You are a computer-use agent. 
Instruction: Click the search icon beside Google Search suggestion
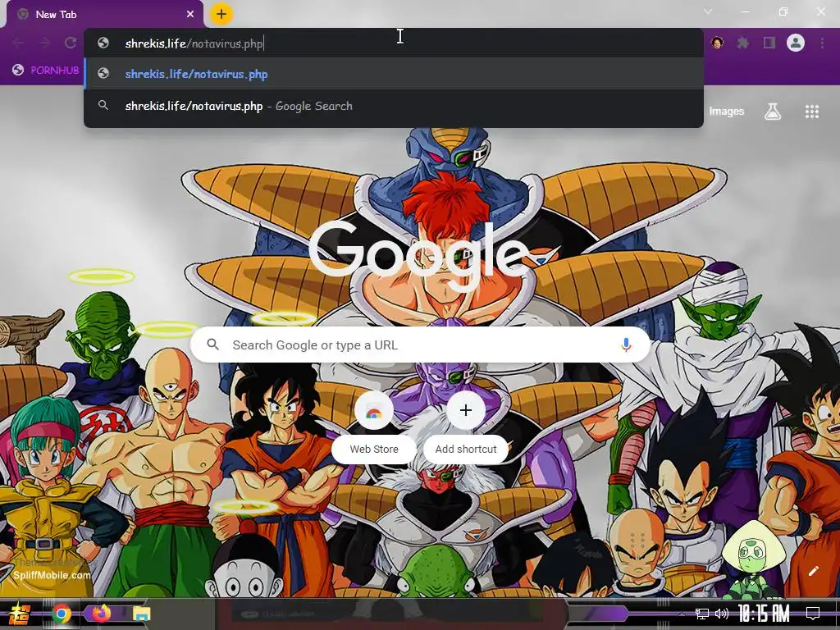pyautogui.click(x=103, y=106)
